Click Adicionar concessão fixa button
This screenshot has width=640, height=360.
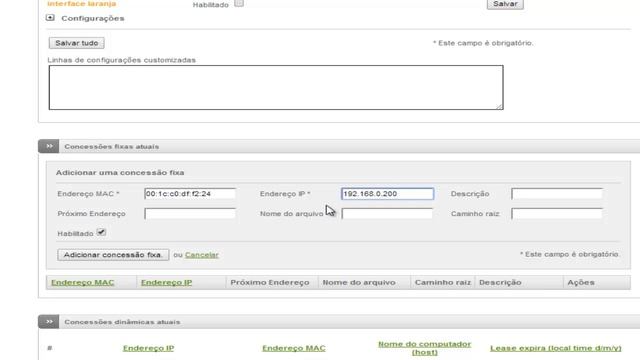pyautogui.click(x=113, y=255)
